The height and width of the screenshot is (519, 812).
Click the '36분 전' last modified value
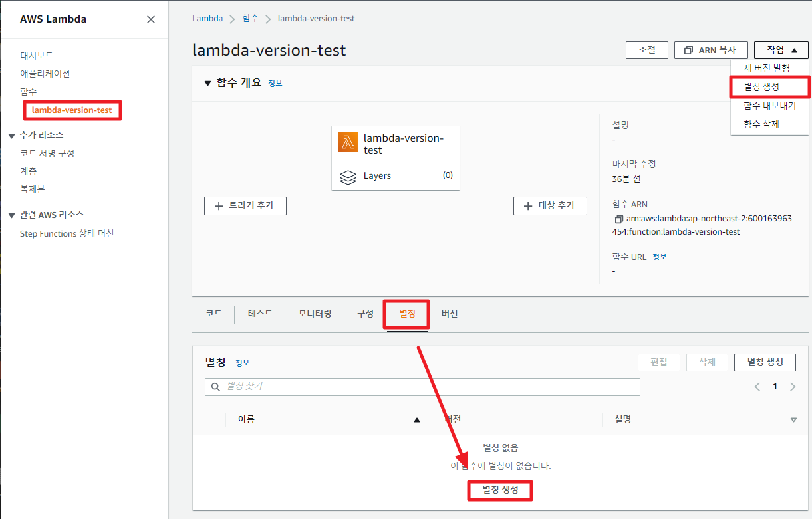click(x=626, y=179)
